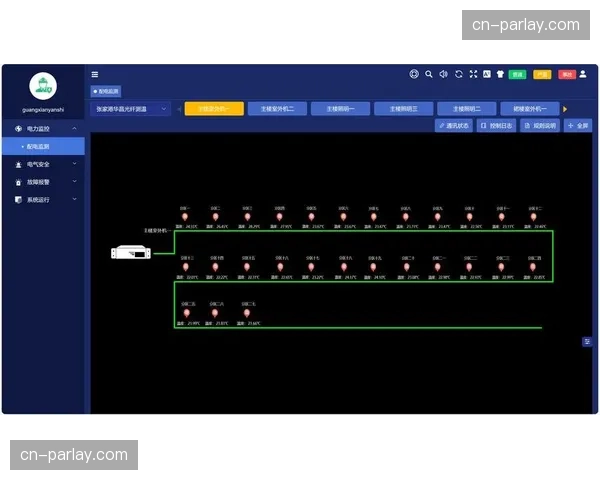Click the green alarm level badge

point(517,74)
